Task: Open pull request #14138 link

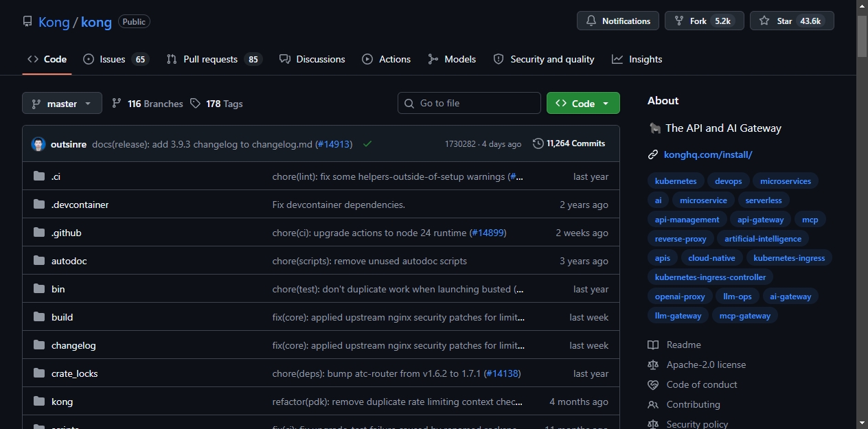Action: [x=503, y=373]
